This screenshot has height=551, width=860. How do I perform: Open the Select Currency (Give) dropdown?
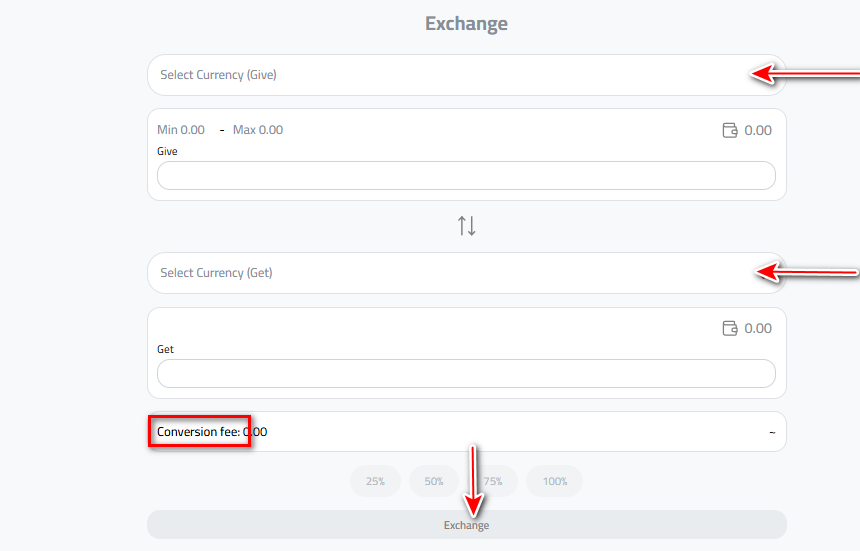click(x=450, y=75)
